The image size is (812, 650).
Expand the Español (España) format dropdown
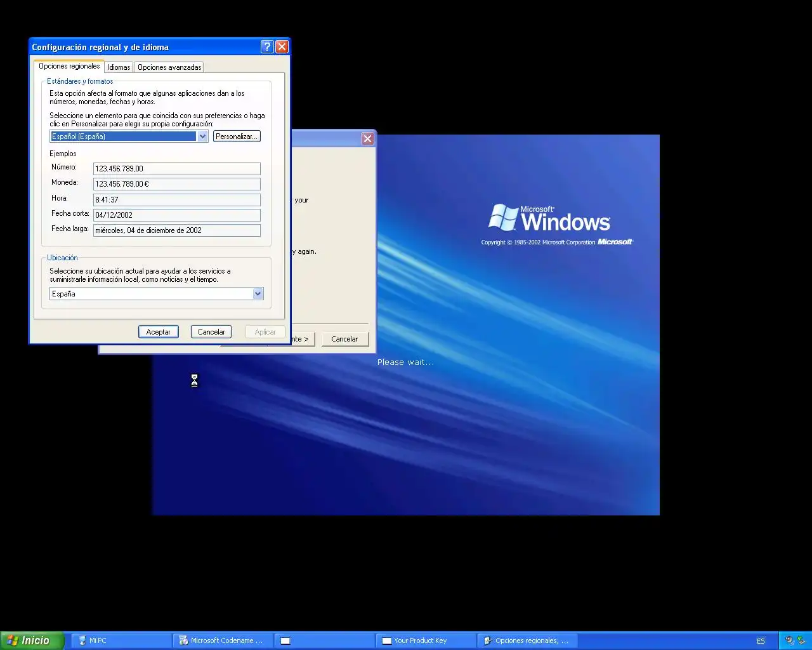tap(202, 136)
